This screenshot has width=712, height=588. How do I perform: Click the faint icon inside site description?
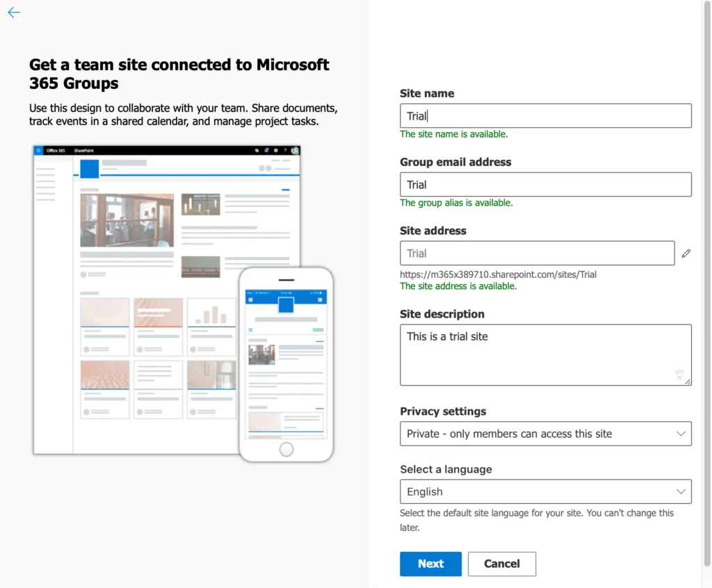click(679, 375)
